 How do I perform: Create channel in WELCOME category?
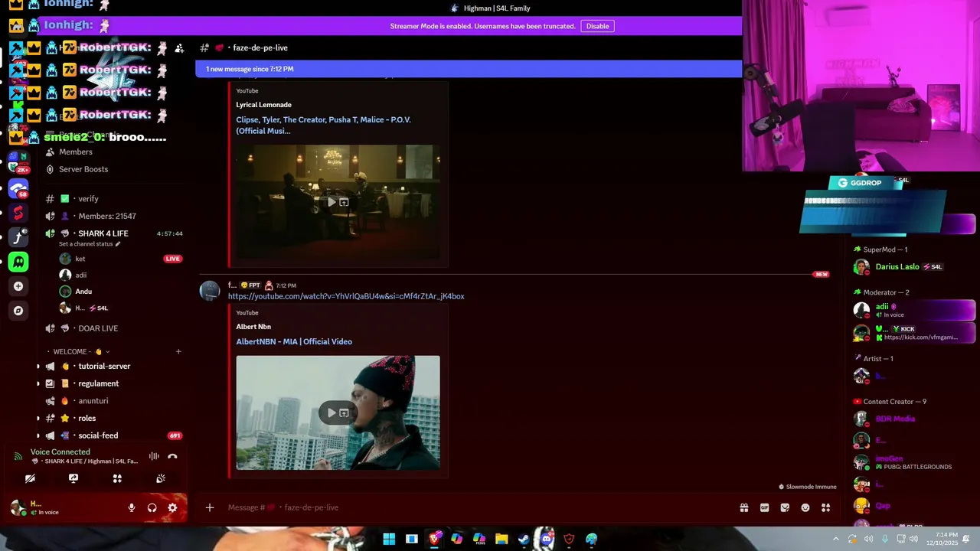point(178,352)
